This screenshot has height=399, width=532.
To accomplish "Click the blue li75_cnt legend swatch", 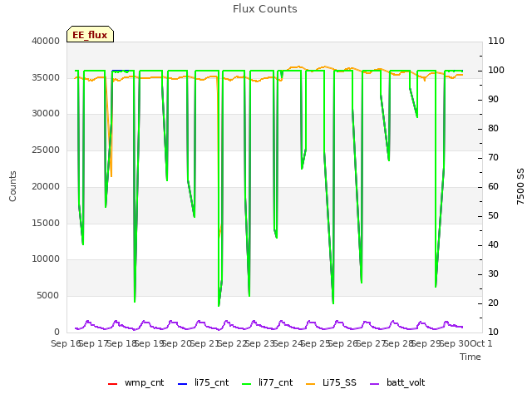I will tap(182, 384).
